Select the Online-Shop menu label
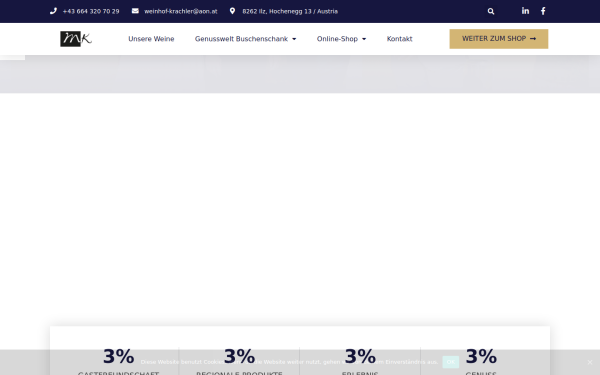The width and height of the screenshot is (600, 375). click(337, 39)
